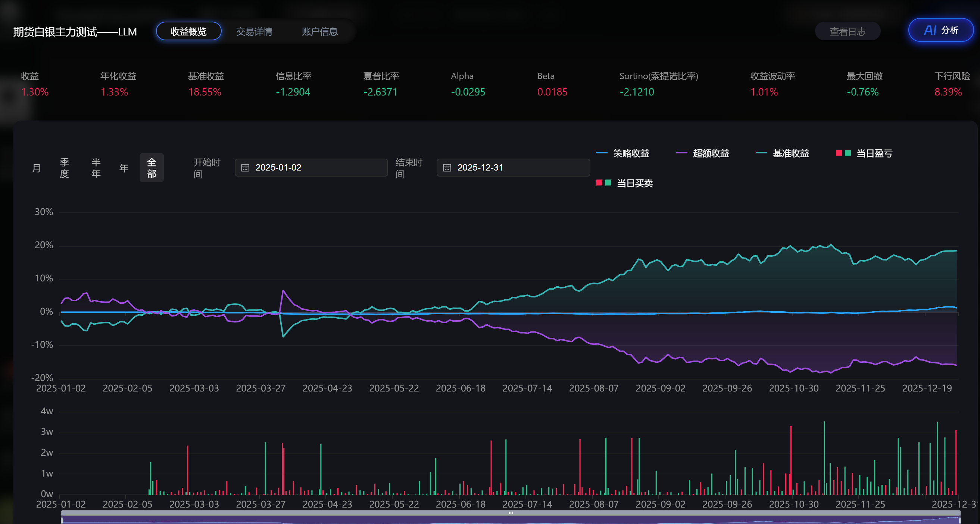Select the 月 time range
This screenshot has width=980, height=524.
pyautogui.click(x=37, y=168)
